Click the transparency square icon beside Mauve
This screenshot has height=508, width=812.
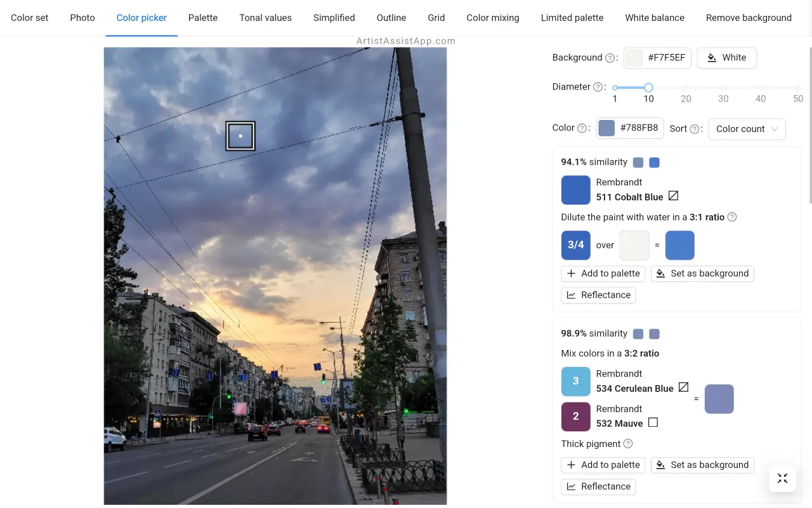pos(653,422)
